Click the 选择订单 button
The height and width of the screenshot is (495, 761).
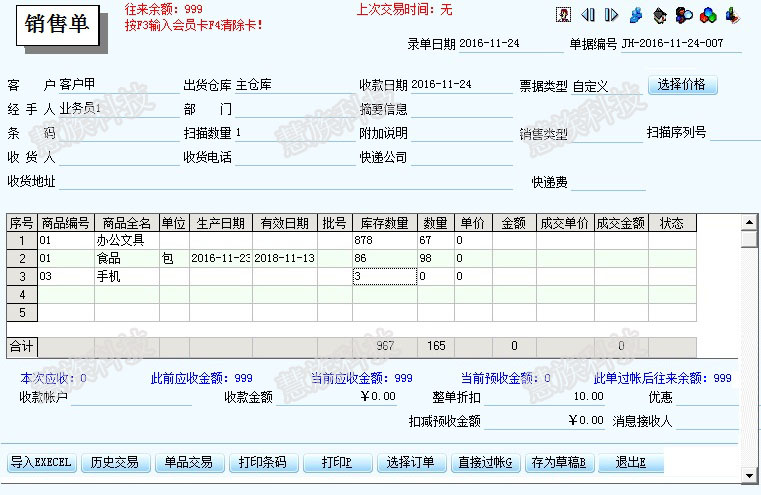(412, 462)
